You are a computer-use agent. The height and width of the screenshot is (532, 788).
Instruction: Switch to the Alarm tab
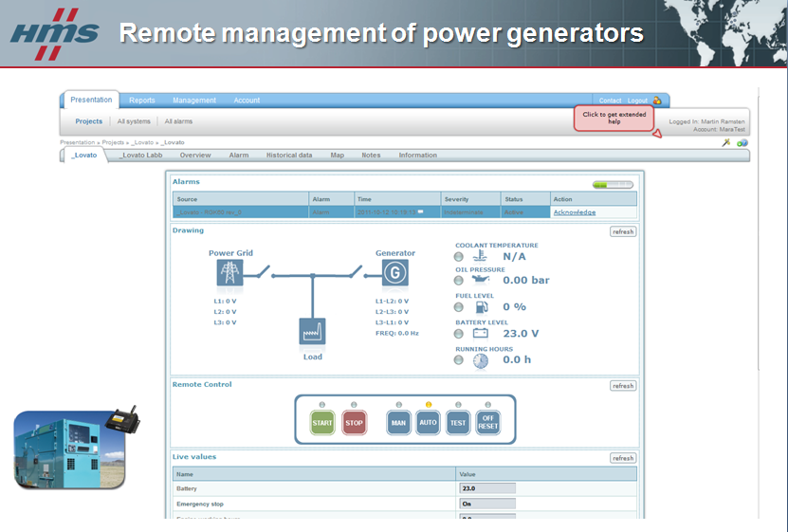coord(239,156)
